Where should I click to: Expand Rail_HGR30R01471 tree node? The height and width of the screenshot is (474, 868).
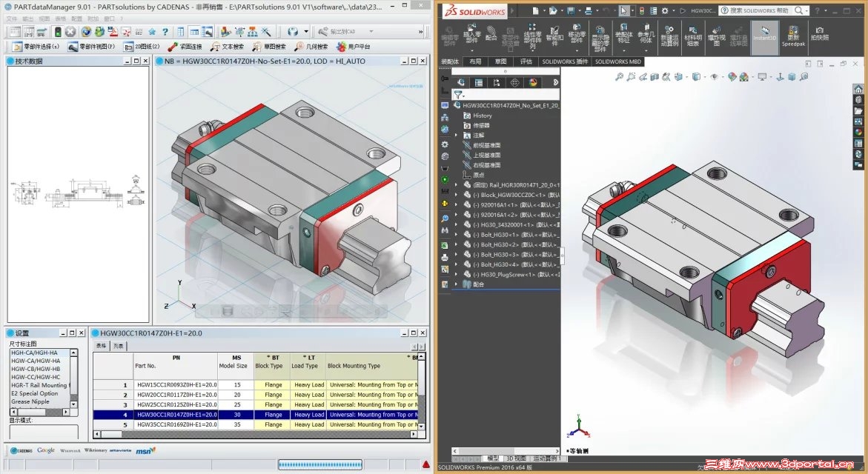[457, 184]
